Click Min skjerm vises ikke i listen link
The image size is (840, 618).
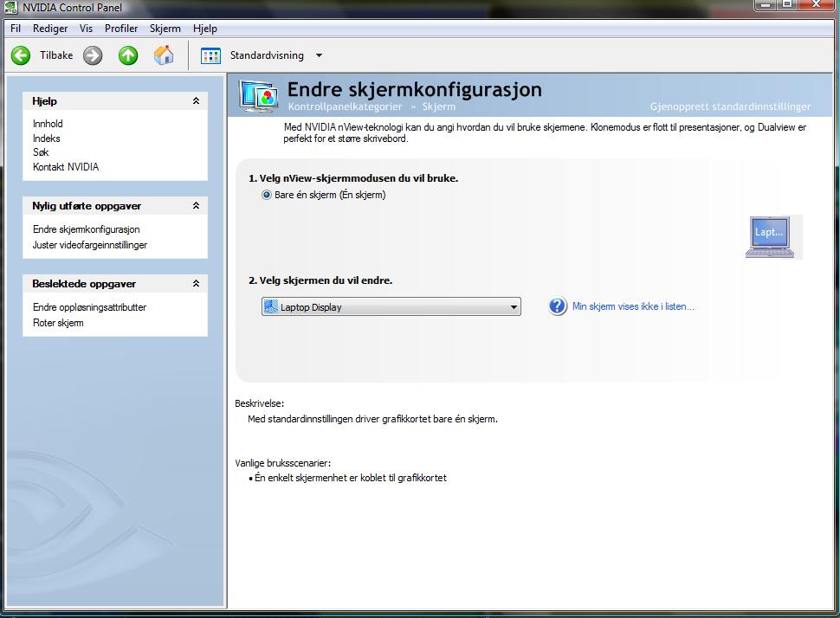pyautogui.click(x=633, y=306)
